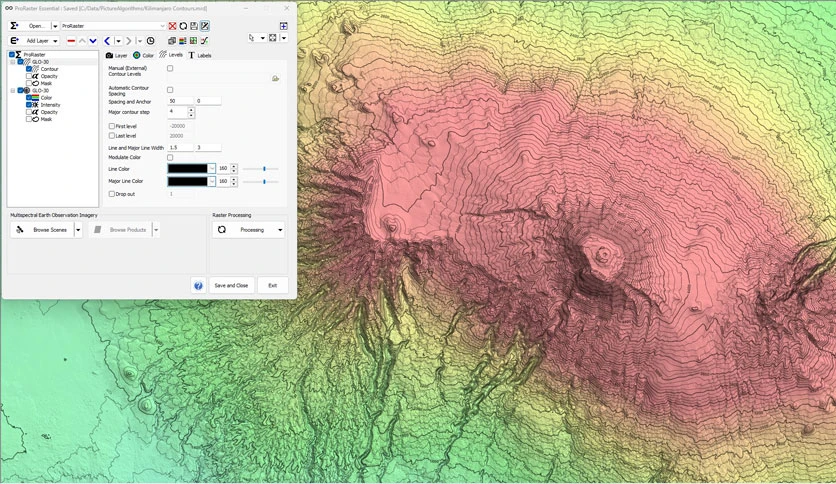
Task: Open dropdown beside the back chevron
Action: (118, 41)
